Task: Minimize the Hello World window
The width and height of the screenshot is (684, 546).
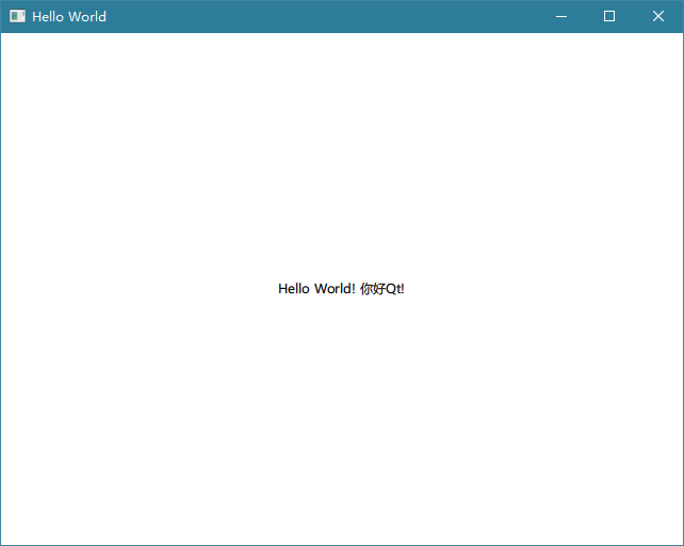Action: pos(561,17)
